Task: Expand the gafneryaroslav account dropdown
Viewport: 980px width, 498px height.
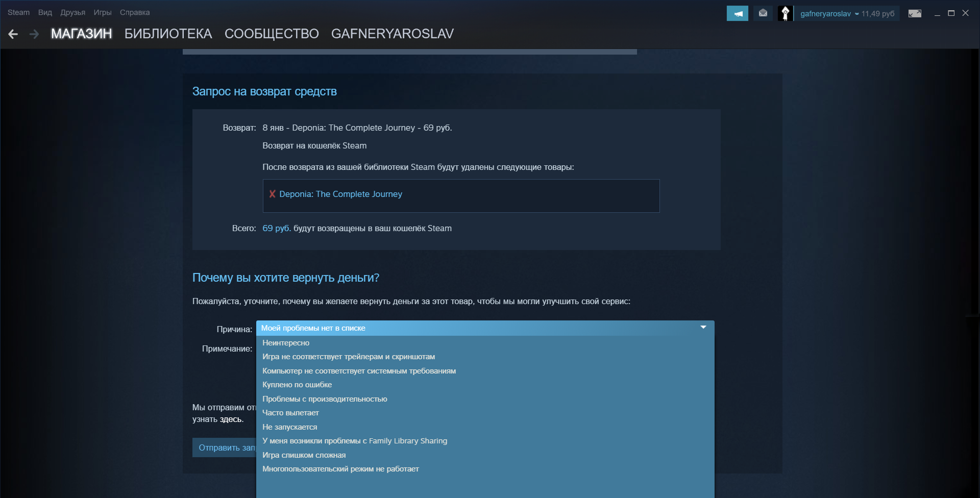Action: pyautogui.click(x=856, y=14)
